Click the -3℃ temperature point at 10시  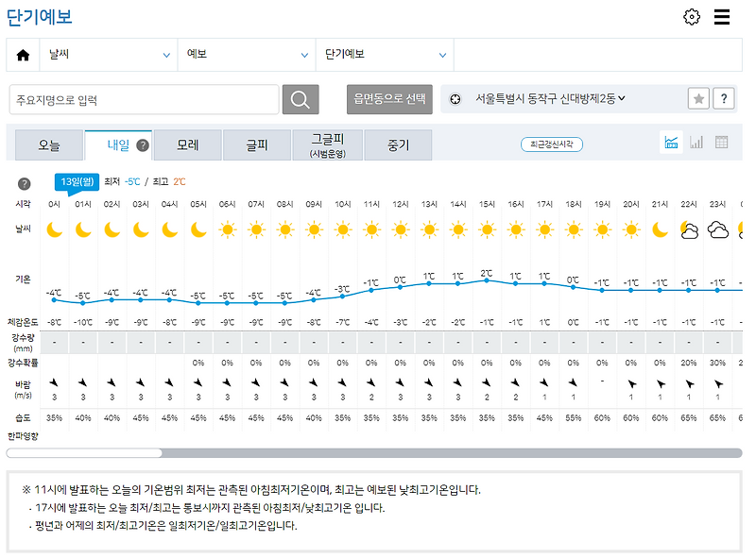342,296
